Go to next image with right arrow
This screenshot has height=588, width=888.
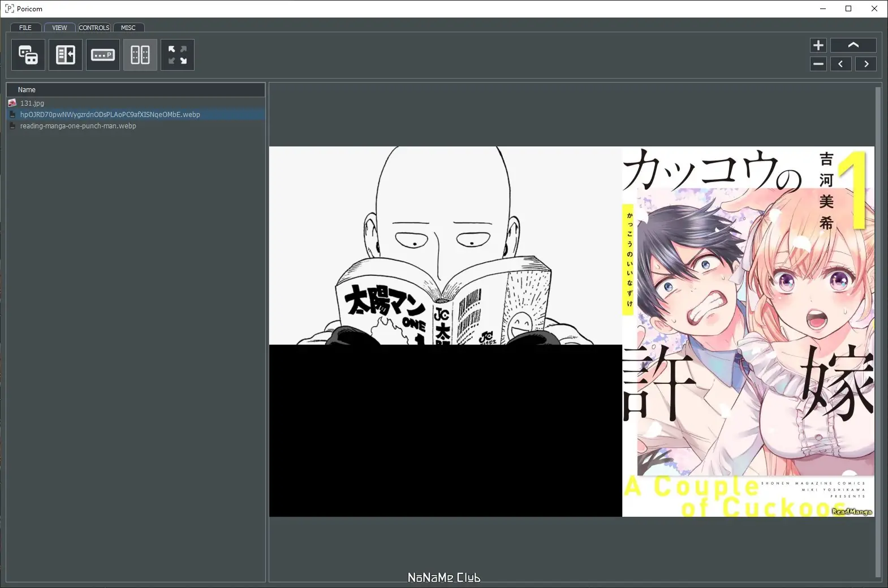866,64
